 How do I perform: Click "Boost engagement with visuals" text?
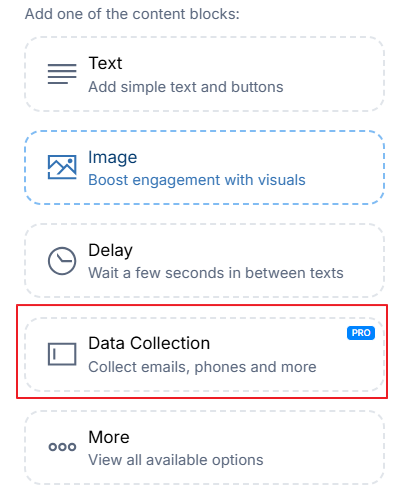(197, 180)
